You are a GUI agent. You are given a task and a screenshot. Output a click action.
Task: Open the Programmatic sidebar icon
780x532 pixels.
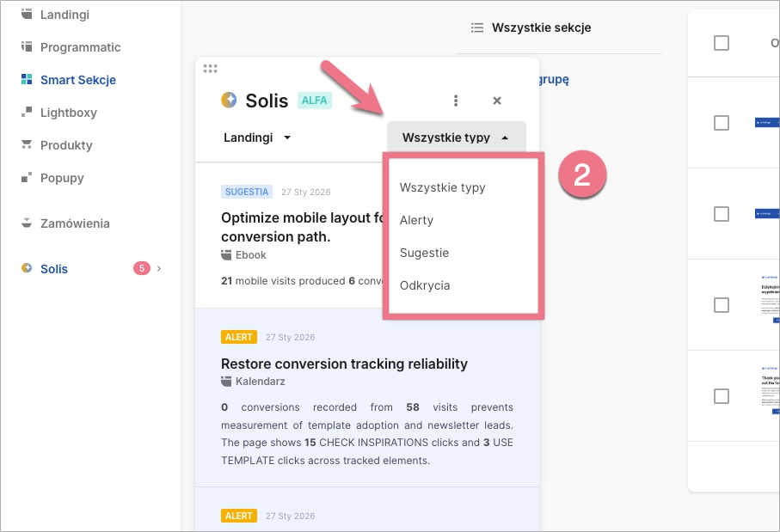(27, 47)
